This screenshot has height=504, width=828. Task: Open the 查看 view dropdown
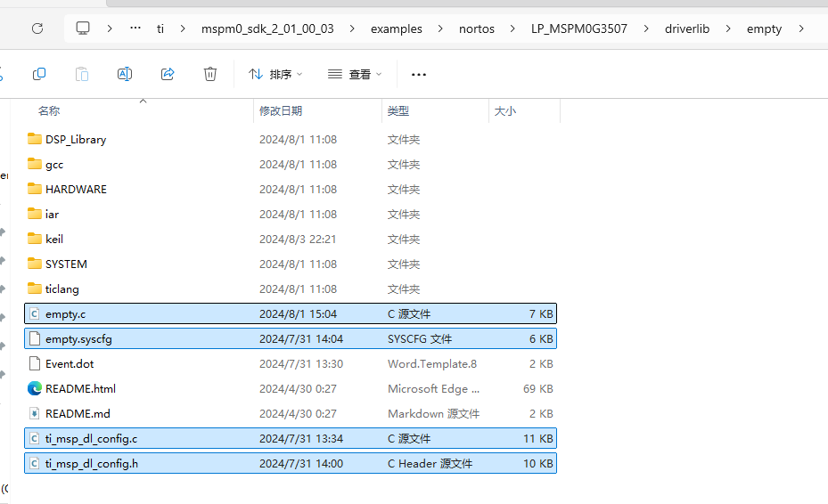pyautogui.click(x=355, y=75)
